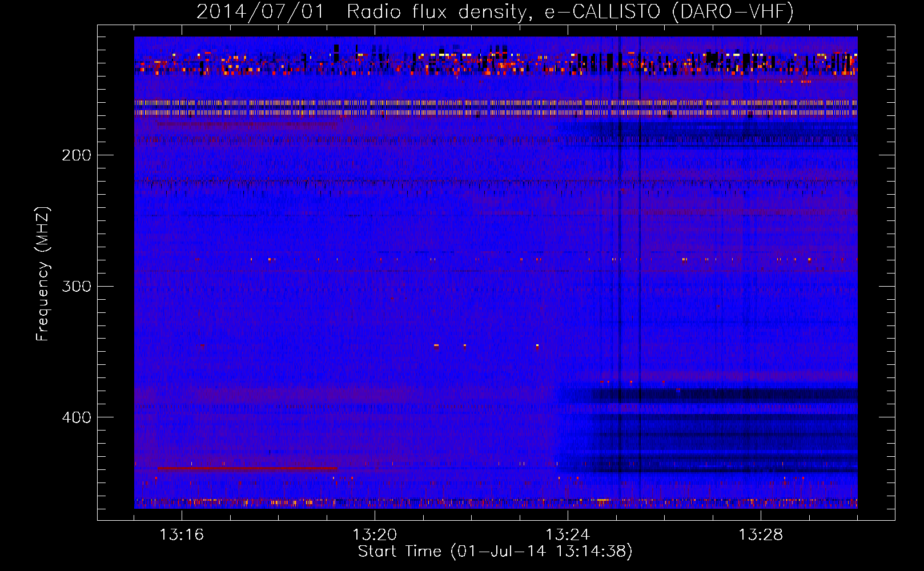Image resolution: width=924 pixels, height=571 pixels.
Task: Select the 'Frequency (MHZ)' y-axis label
Action: click(x=43, y=274)
